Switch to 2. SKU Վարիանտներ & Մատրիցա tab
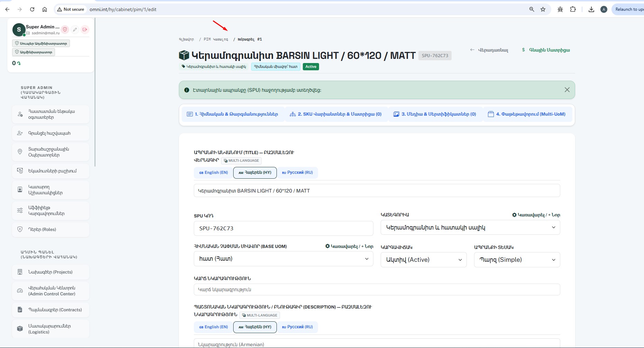This screenshot has width=644, height=348. (x=336, y=114)
